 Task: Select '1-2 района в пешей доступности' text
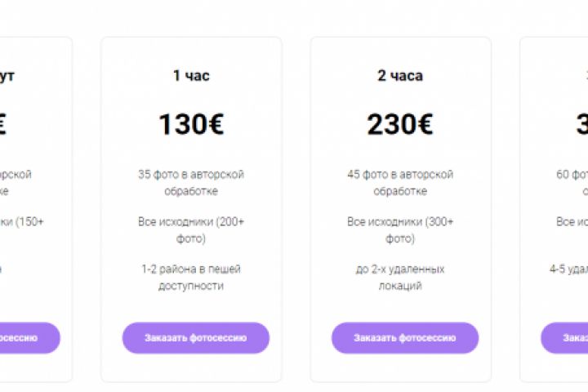(191, 277)
